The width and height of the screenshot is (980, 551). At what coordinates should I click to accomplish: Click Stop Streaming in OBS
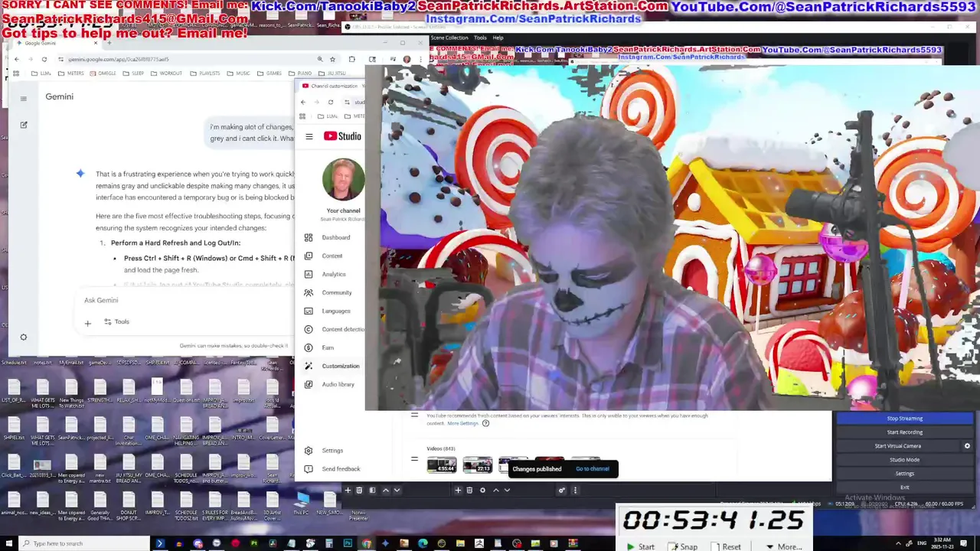click(904, 419)
